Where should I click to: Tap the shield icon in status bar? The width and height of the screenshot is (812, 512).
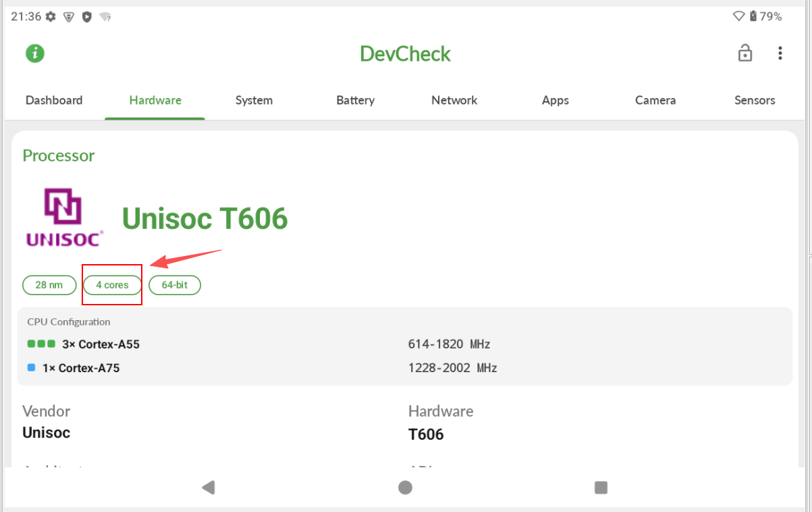point(86,17)
